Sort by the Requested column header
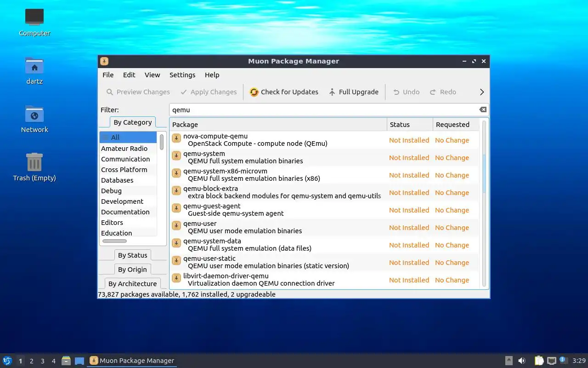 (456, 125)
